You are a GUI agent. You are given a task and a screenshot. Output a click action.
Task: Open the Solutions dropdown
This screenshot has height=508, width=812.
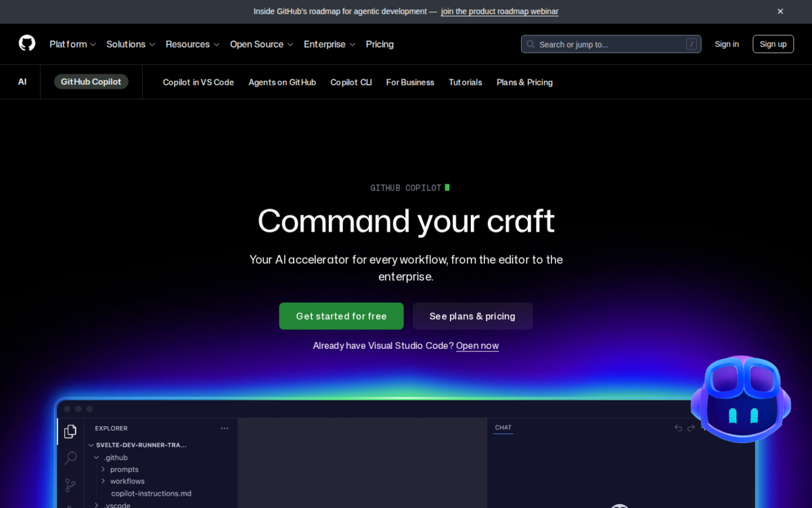point(131,44)
